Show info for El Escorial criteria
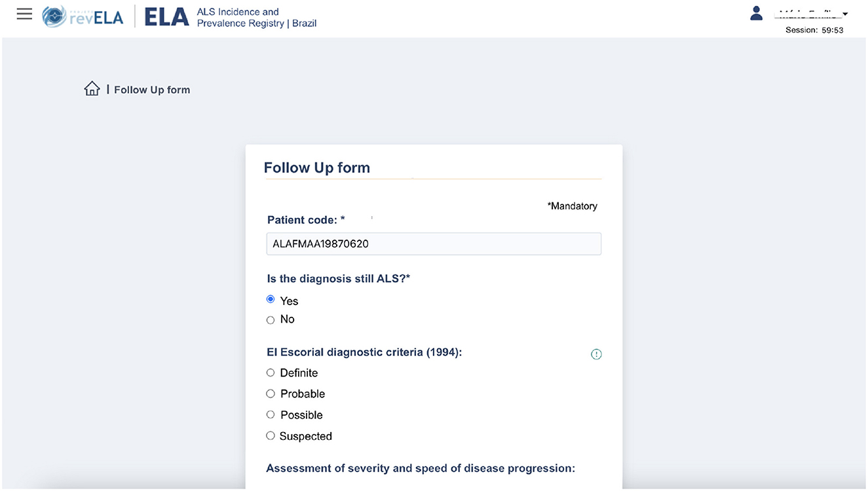The height and width of the screenshot is (491, 868). [596, 354]
